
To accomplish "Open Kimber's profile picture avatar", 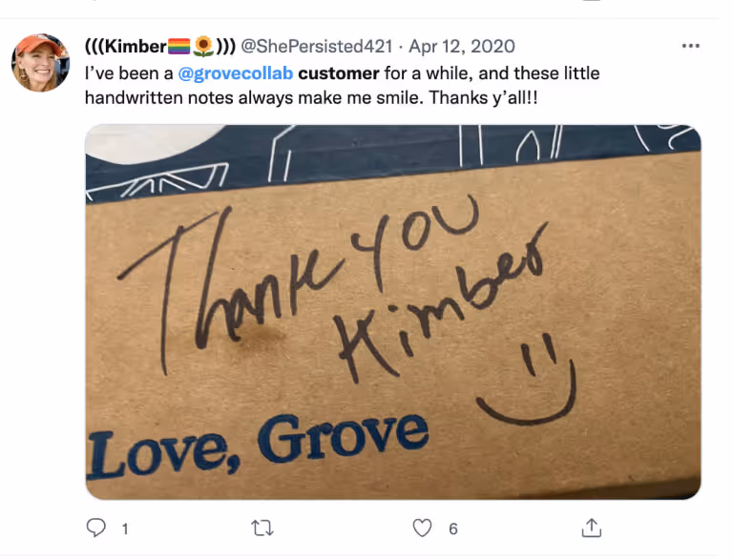I will click(x=41, y=63).
